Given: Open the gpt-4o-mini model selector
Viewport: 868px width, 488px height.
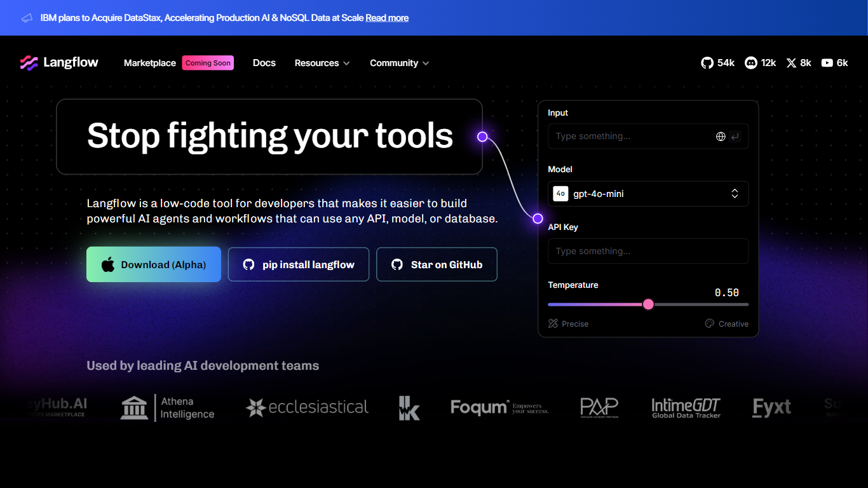Looking at the screenshot, I should coord(648,194).
